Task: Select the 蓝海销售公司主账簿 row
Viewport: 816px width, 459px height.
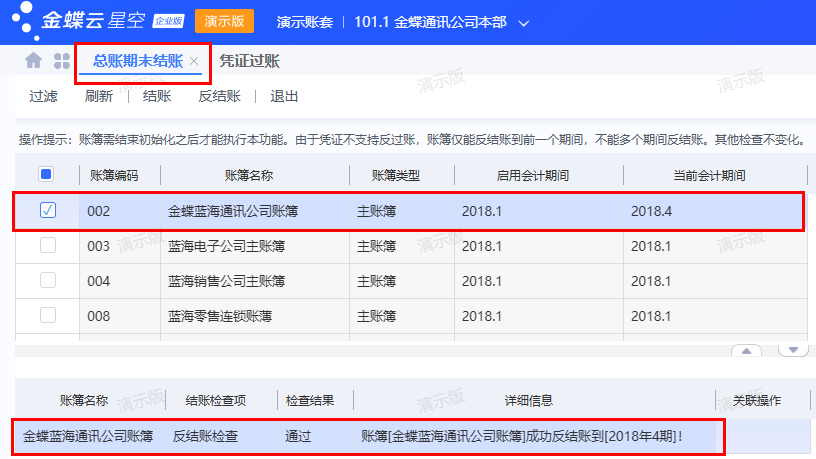Action: pyautogui.click(x=411, y=281)
